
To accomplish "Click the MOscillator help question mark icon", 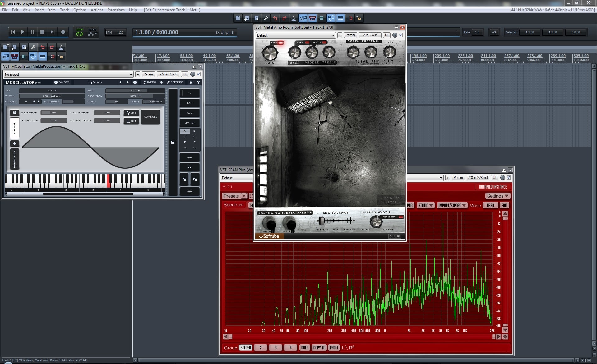I will click(x=198, y=82).
